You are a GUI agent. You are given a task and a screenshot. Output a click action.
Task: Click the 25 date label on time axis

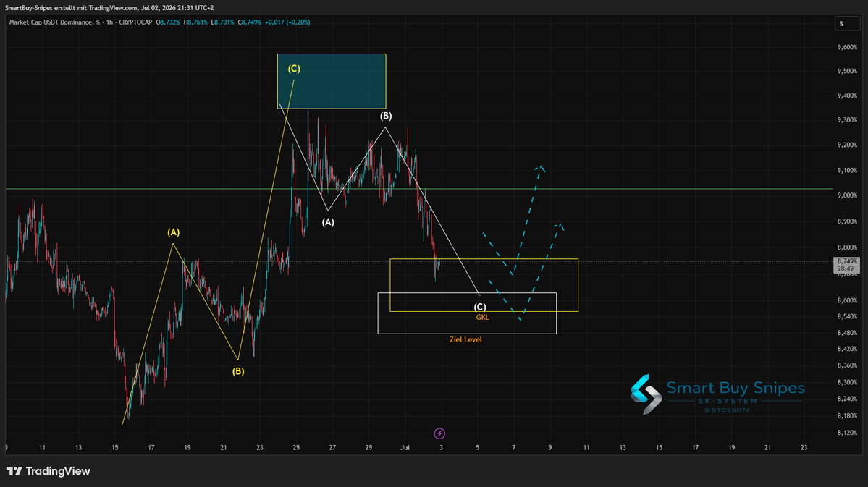point(296,448)
